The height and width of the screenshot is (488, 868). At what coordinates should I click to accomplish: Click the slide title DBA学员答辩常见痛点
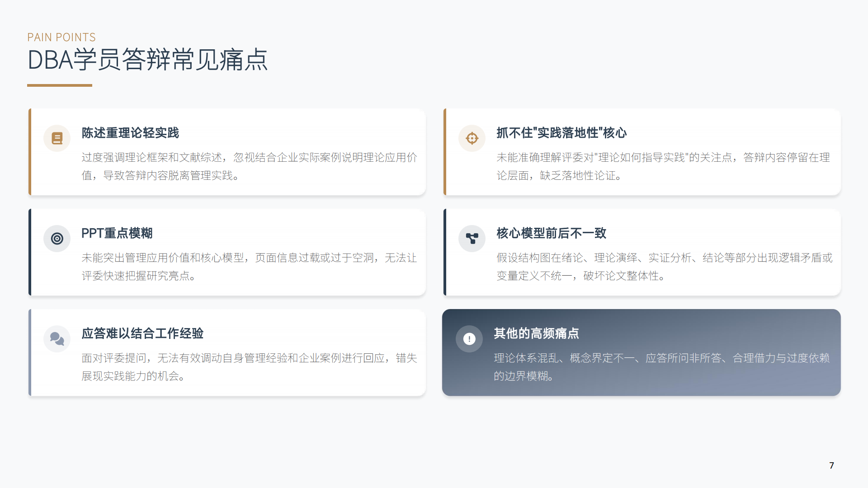(147, 59)
